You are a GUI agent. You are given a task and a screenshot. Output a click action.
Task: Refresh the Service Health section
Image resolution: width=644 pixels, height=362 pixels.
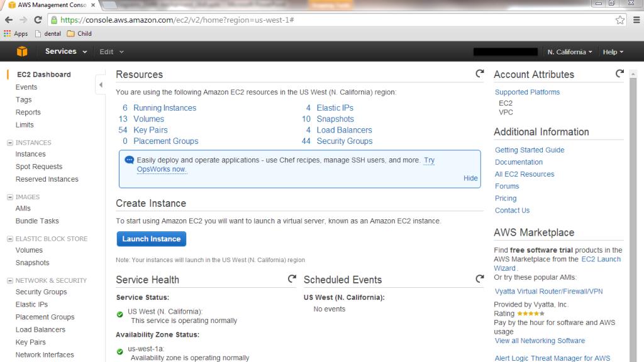pos(292,278)
